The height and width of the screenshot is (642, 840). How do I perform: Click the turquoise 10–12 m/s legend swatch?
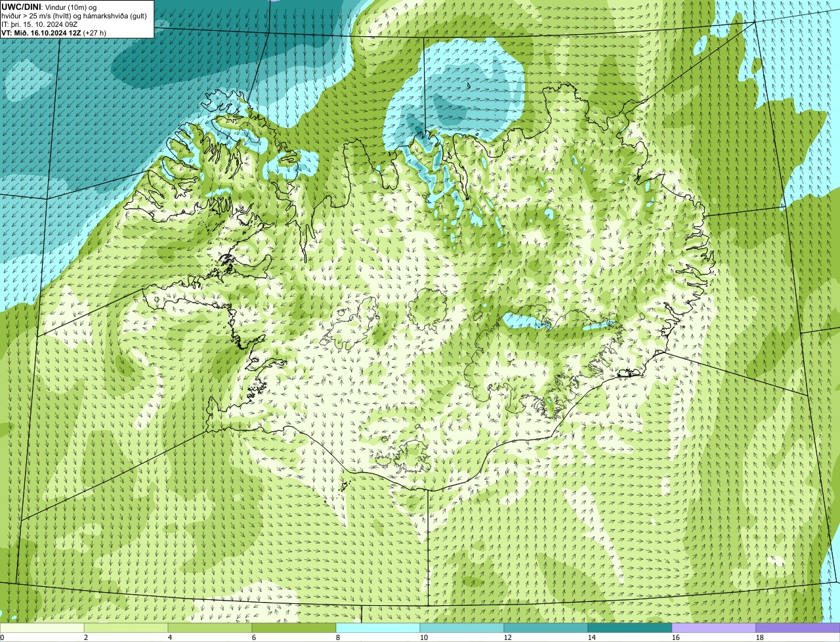pos(462,628)
